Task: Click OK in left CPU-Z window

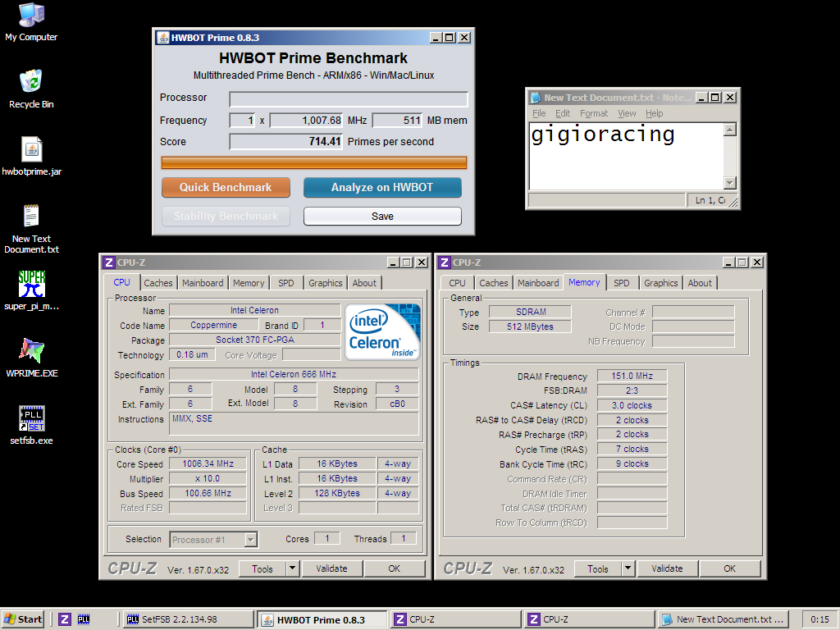Action: tap(395, 569)
